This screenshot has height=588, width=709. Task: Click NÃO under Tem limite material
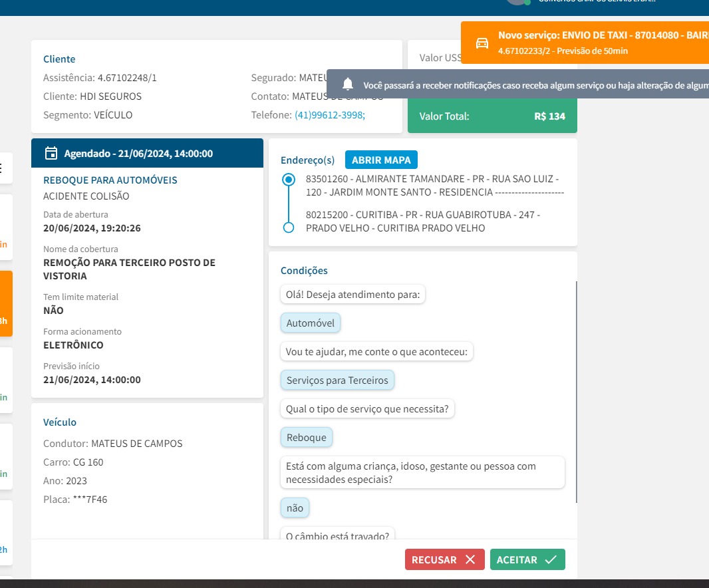click(x=53, y=311)
